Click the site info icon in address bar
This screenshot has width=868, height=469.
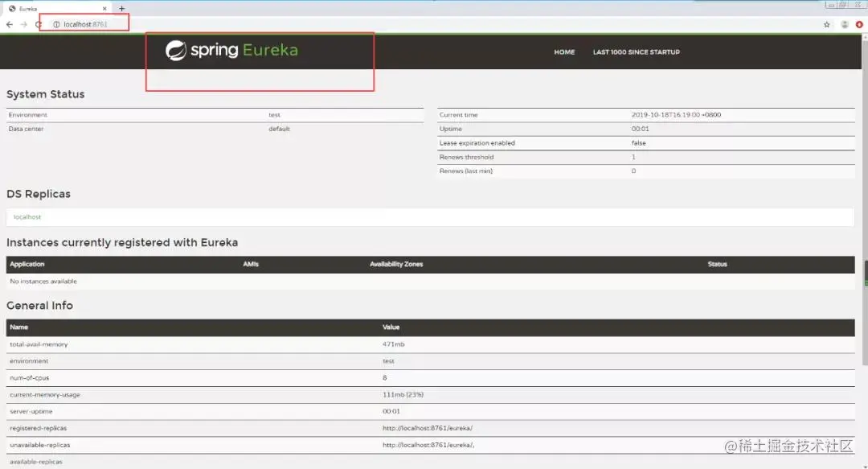56,24
